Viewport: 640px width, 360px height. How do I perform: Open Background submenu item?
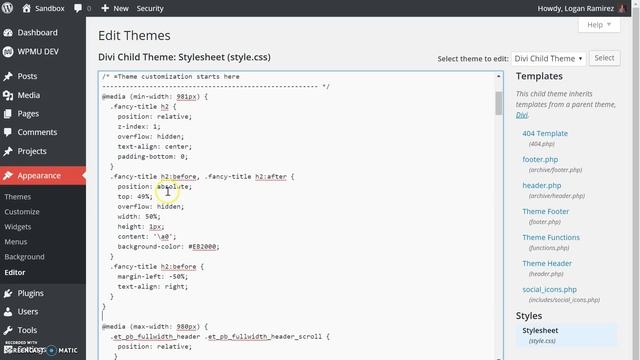(x=24, y=257)
